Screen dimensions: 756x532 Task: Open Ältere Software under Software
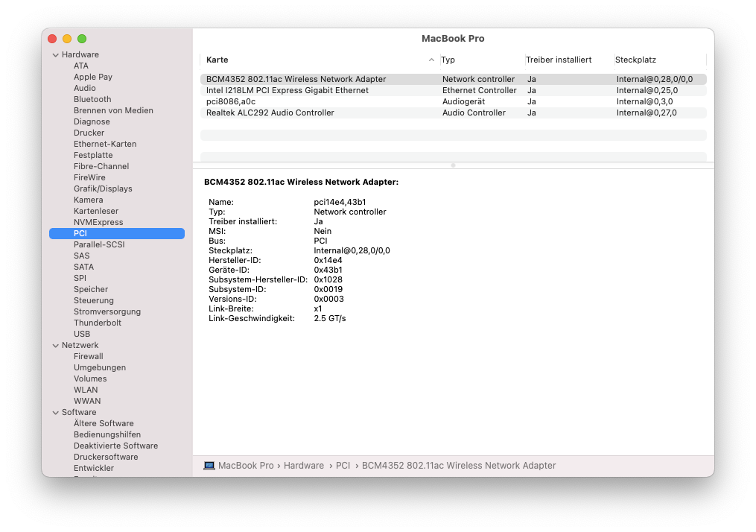pyautogui.click(x=104, y=423)
